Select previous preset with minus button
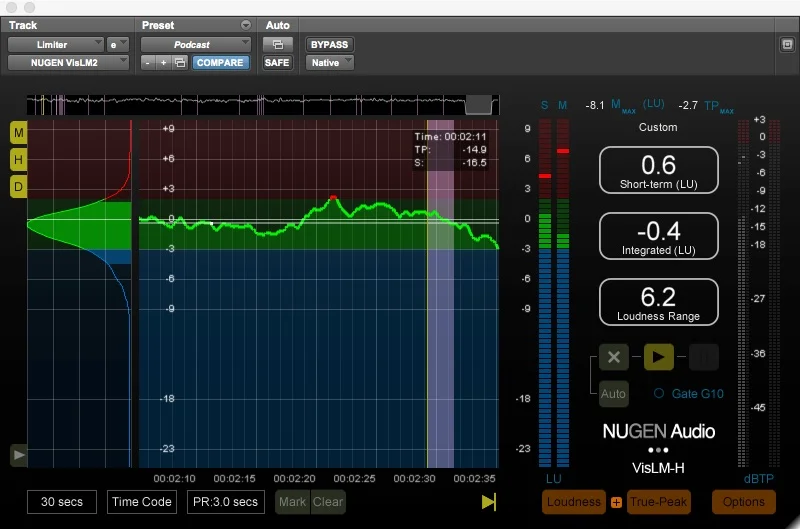This screenshot has height=529, width=800. [x=147, y=62]
